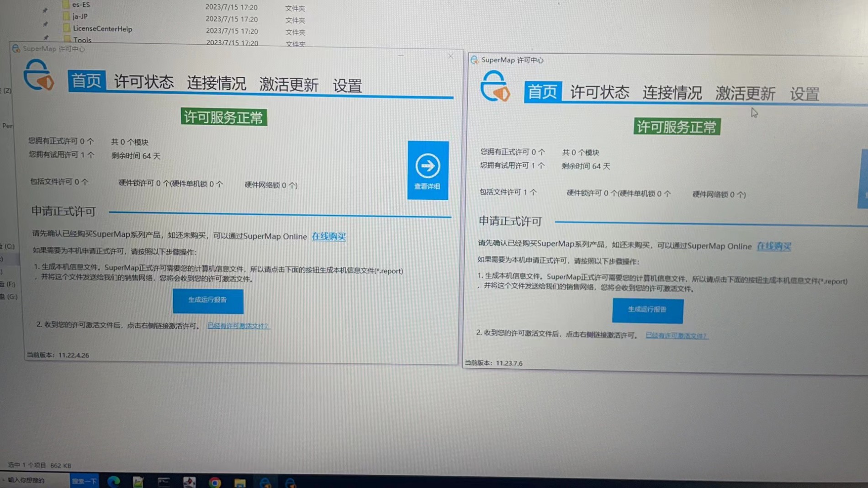Open File Explorer from taskbar
This screenshot has width=868, height=488.
point(240,483)
